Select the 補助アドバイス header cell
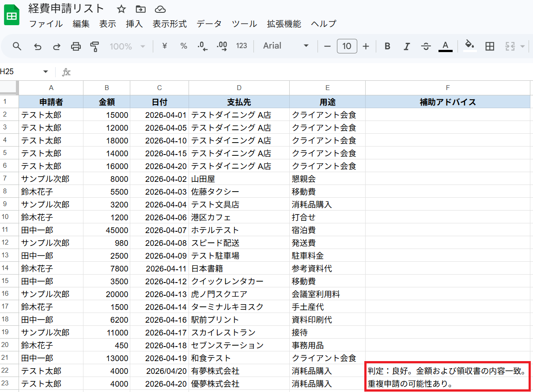This screenshot has width=533, height=392. pos(448,102)
